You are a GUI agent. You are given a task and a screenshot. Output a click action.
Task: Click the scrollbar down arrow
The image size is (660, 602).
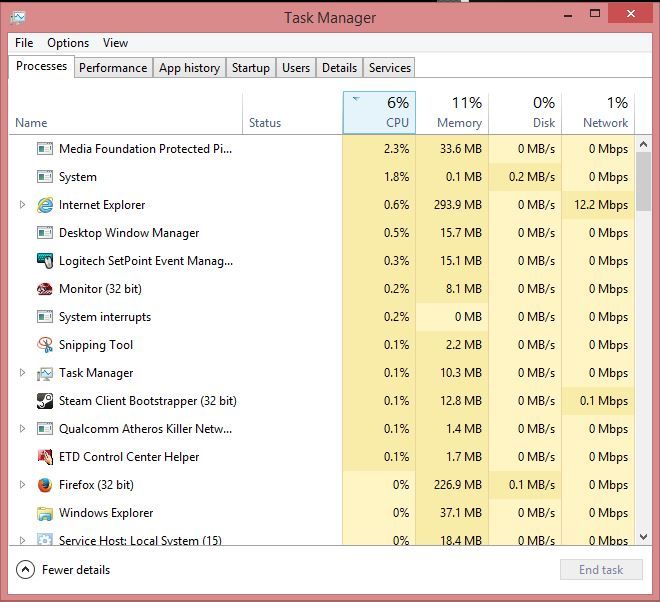point(643,537)
